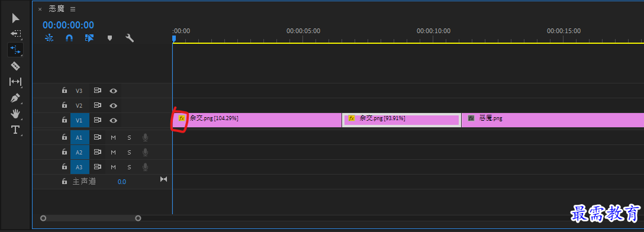Image resolution: width=644 pixels, height=232 pixels.
Task: Mute audio track A3
Action: (114, 167)
